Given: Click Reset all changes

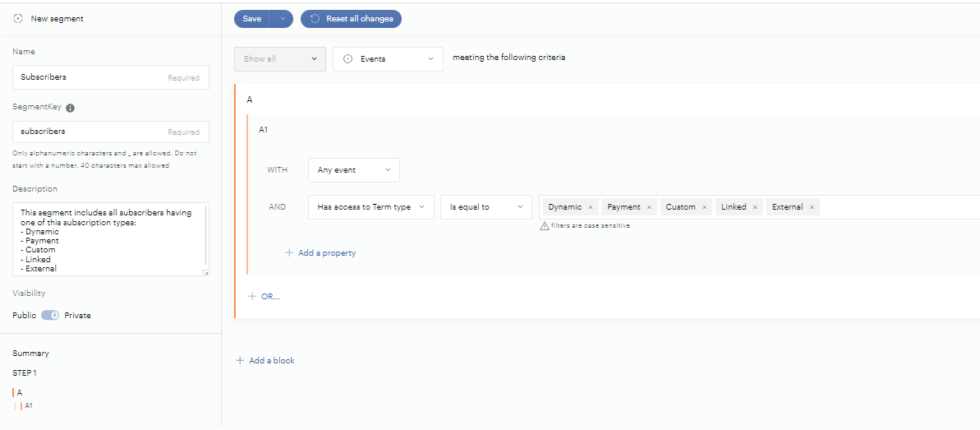Looking at the screenshot, I should pyautogui.click(x=351, y=18).
